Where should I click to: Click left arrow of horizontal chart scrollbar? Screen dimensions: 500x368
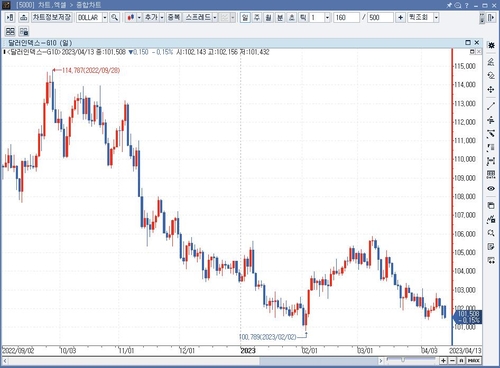pyautogui.click(x=5, y=361)
